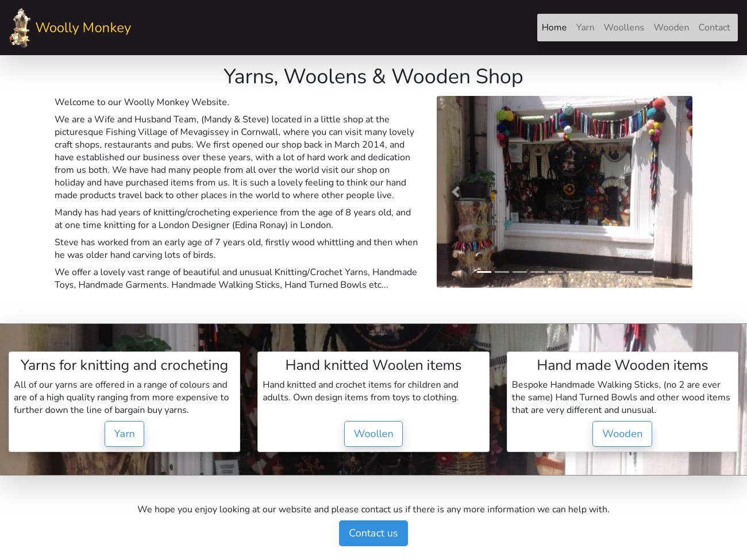Select the fifth carousel indicator
This screenshot has height=560, width=747.
[x=555, y=272]
